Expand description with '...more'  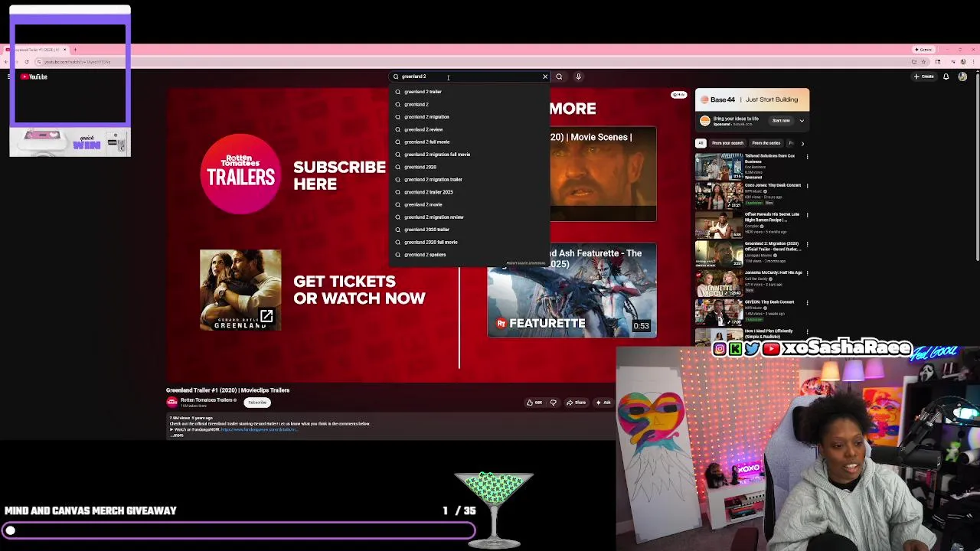click(178, 435)
